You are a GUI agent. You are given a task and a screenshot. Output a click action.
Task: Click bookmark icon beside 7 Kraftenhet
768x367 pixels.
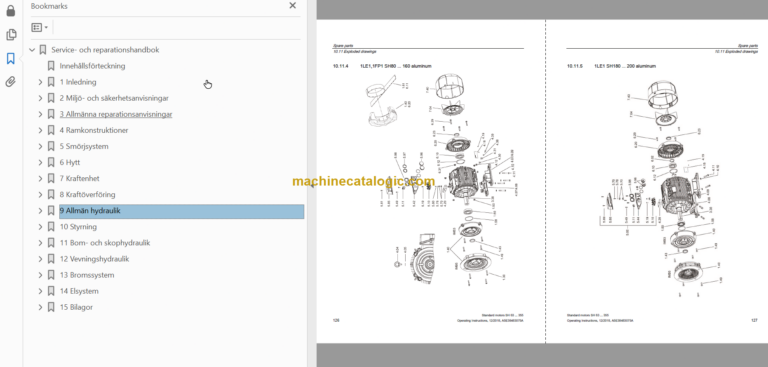click(51, 179)
